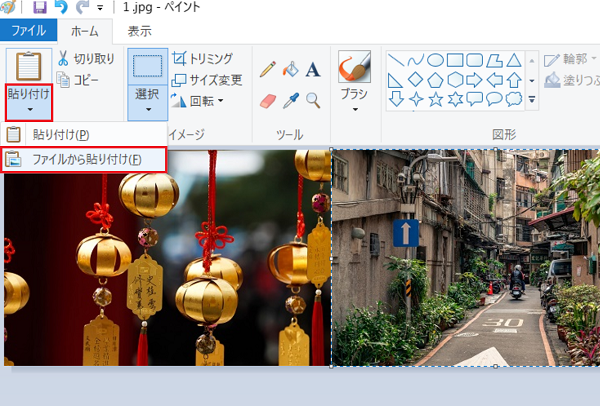600x406 pixels.
Task: Select the Cloud callout shape
Action: [x=514, y=99]
